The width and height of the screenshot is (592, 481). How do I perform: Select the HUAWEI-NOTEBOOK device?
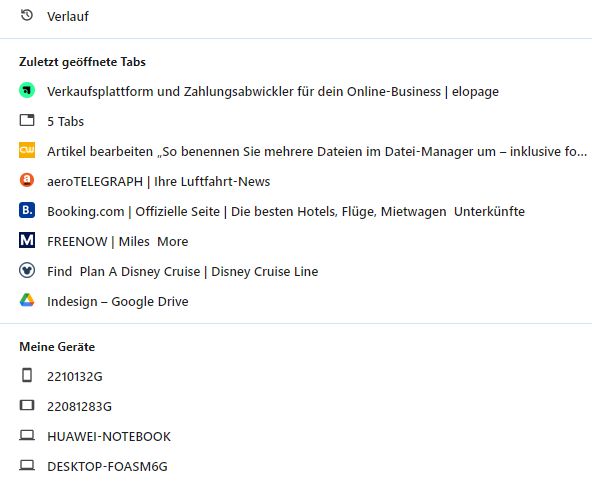[x=109, y=436]
